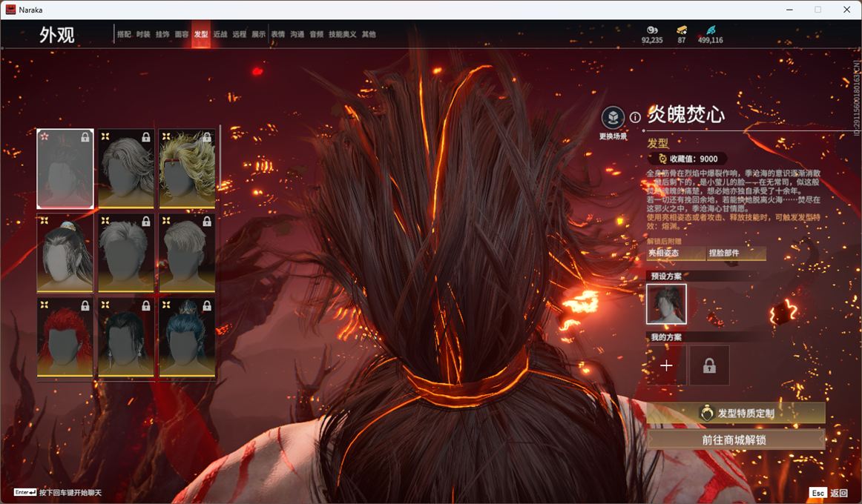Click the 捏脸部件 bonus button
The height and width of the screenshot is (504, 862).
[736, 253]
